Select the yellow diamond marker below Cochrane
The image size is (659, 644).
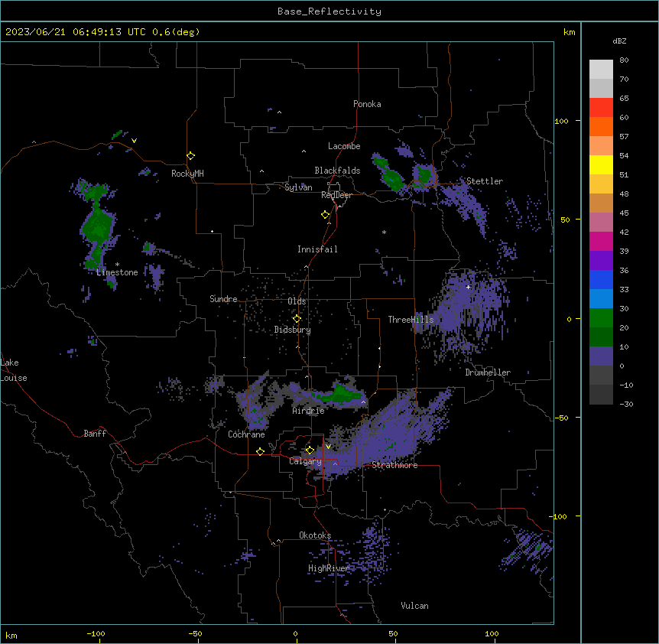point(260,451)
